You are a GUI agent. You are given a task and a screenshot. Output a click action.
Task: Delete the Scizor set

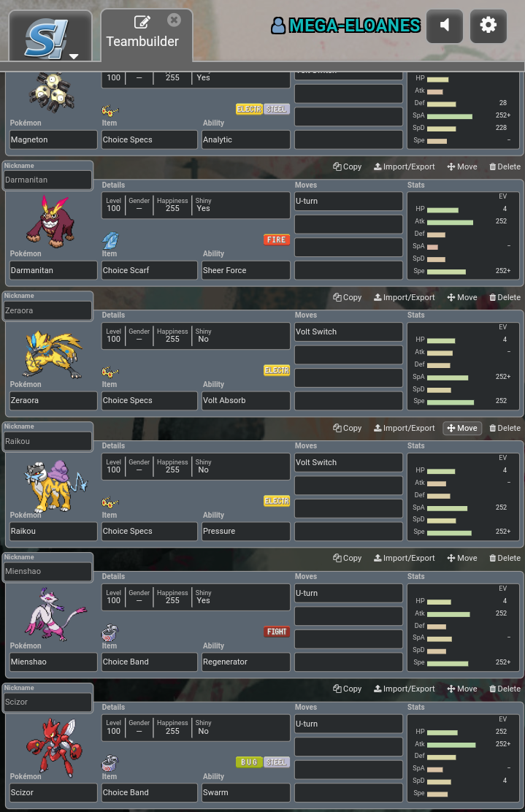(505, 689)
